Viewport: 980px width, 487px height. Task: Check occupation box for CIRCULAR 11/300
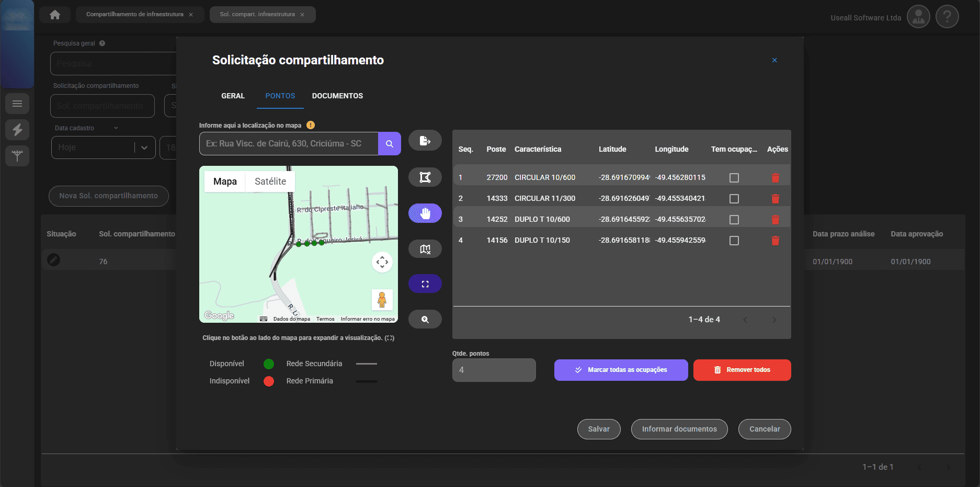coord(734,199)
